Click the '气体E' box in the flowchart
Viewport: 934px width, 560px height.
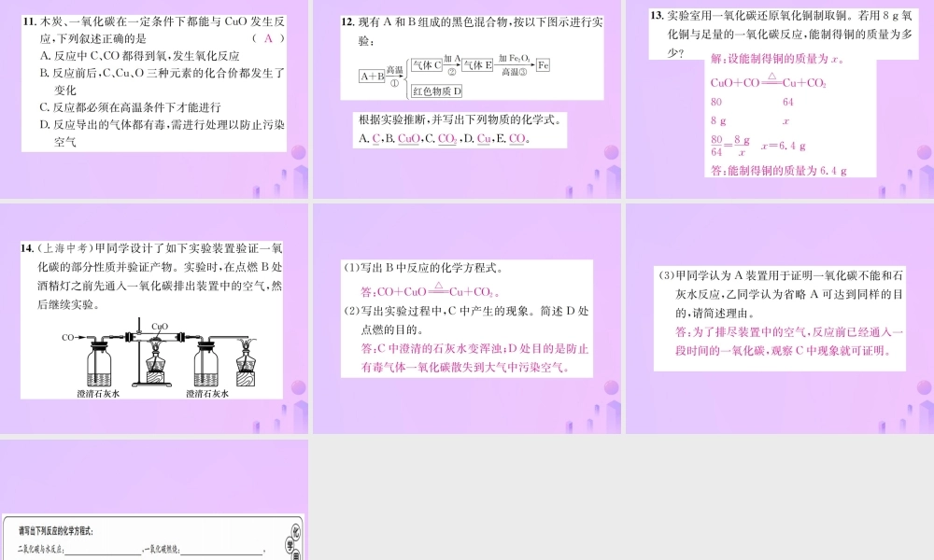pos(477,65)
